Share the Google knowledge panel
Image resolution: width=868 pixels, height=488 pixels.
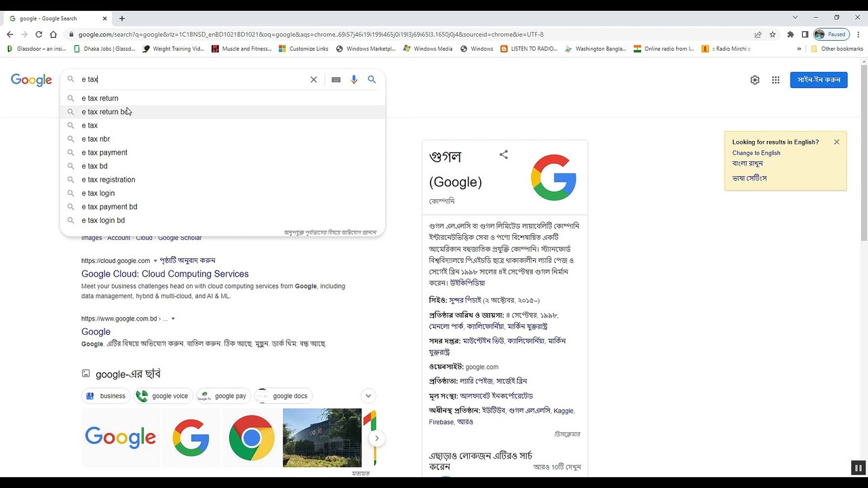503,155
